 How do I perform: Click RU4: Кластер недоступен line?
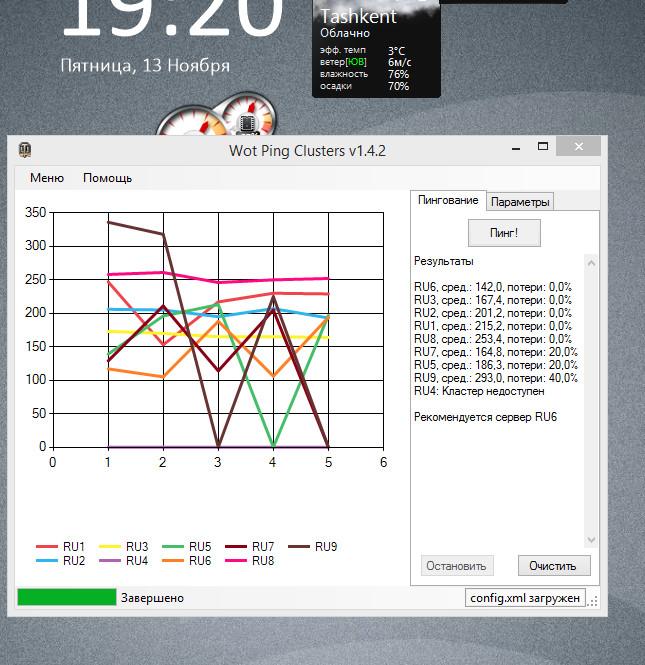point(479,391)
